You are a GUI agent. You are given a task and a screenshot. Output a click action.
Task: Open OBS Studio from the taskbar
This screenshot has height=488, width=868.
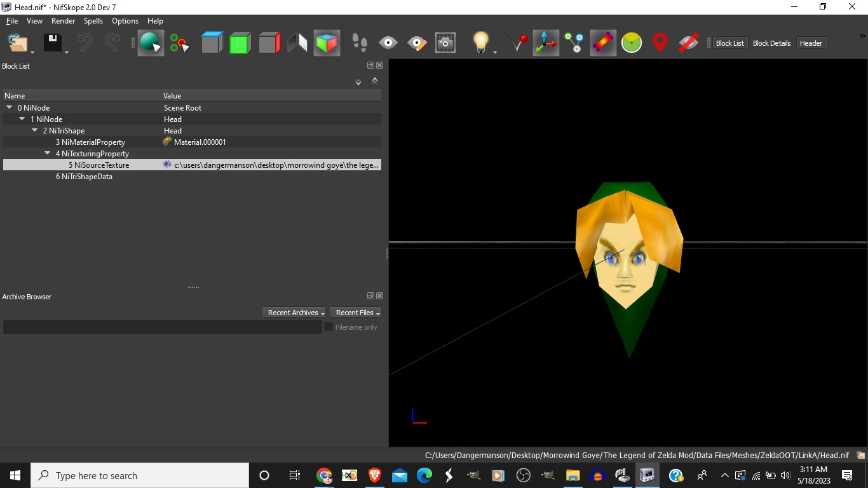click(523, 475)
